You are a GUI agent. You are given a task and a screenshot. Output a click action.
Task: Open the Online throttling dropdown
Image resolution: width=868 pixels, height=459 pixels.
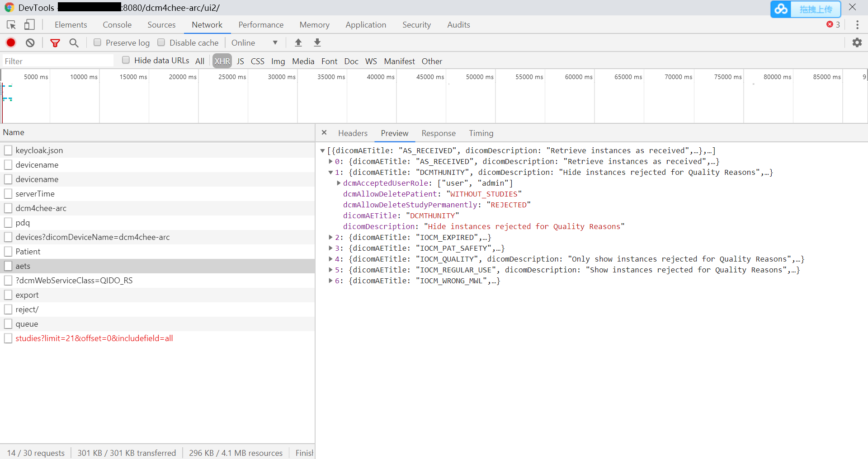pyautogui.click(x=255, y=42)
